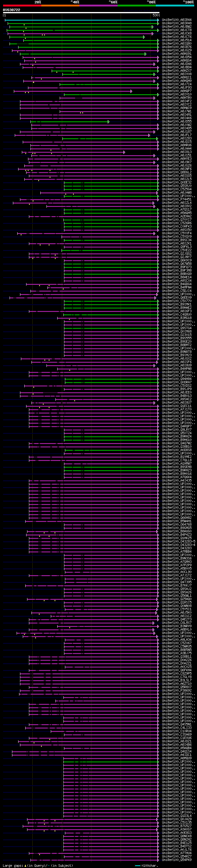
Task: Open hit UniRef100_O64768
Action: pyautogui.click(x=177, y=525)
